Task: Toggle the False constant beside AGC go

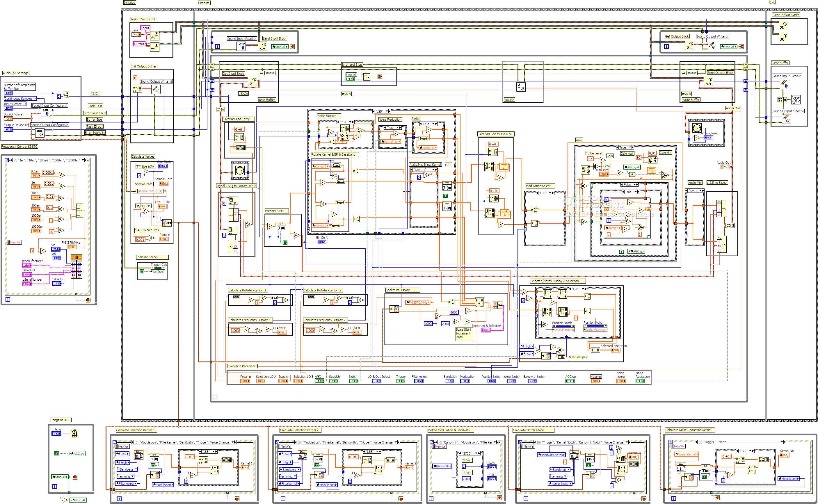Action: click(x=621, y=252)
